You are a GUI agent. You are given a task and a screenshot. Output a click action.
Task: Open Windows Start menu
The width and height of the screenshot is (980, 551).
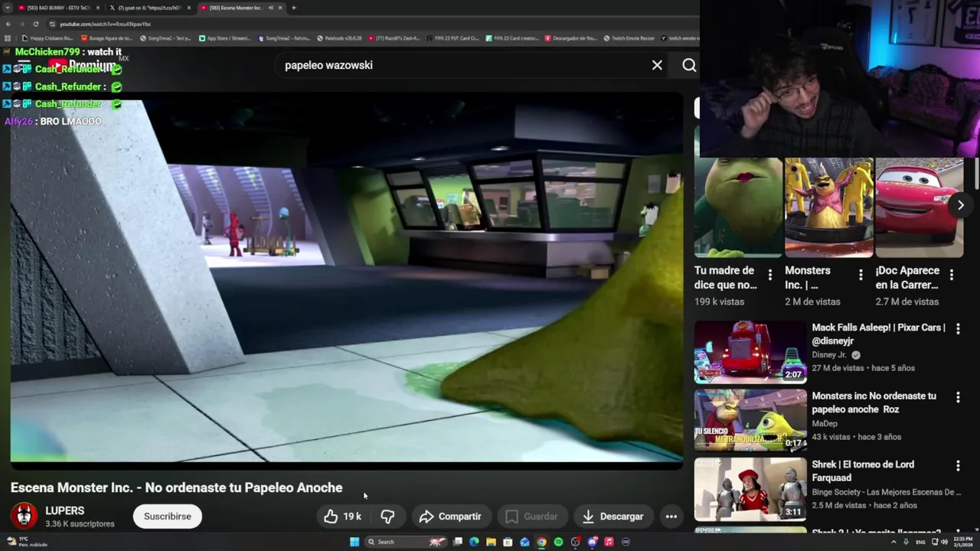coord(354,542)
